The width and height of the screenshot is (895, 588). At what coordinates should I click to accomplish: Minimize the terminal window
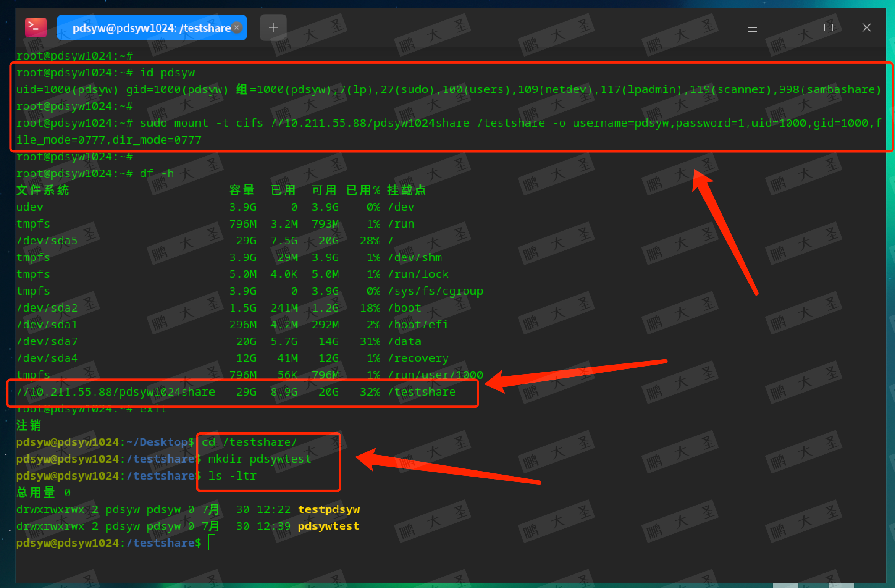click(x=790, y=27)
